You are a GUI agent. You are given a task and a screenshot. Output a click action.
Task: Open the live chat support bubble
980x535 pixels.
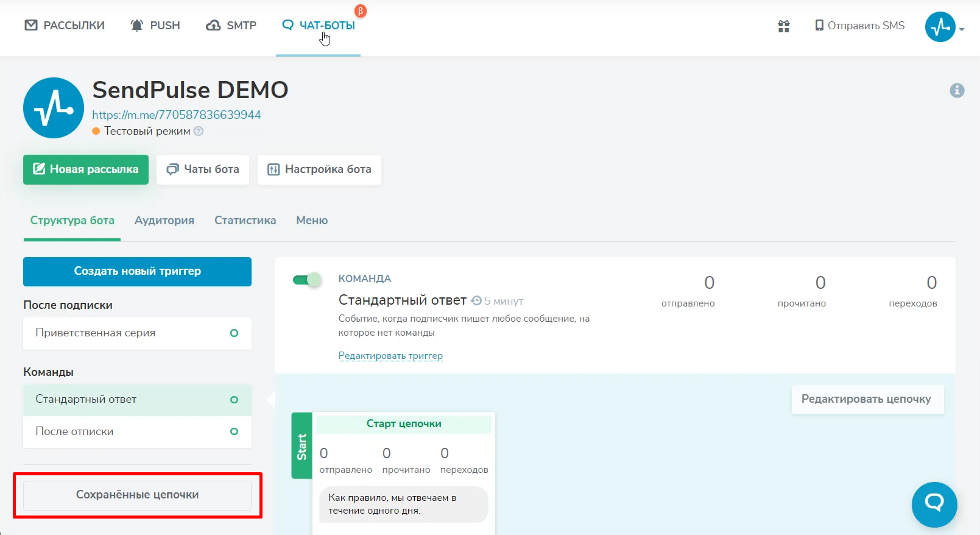point(934,505)
